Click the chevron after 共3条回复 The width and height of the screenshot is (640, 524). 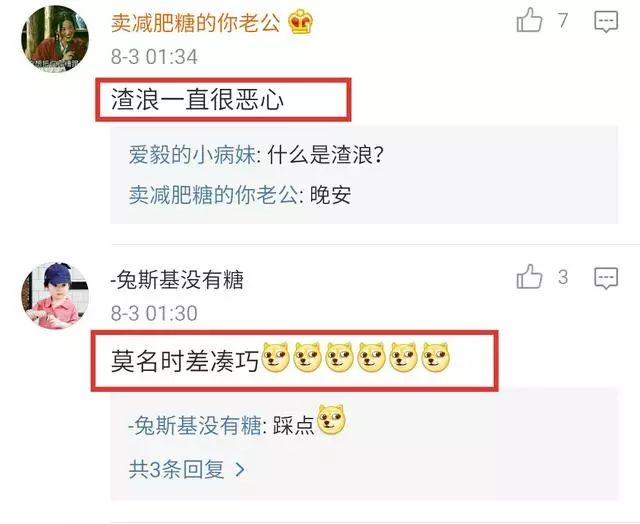click(240, 470)
